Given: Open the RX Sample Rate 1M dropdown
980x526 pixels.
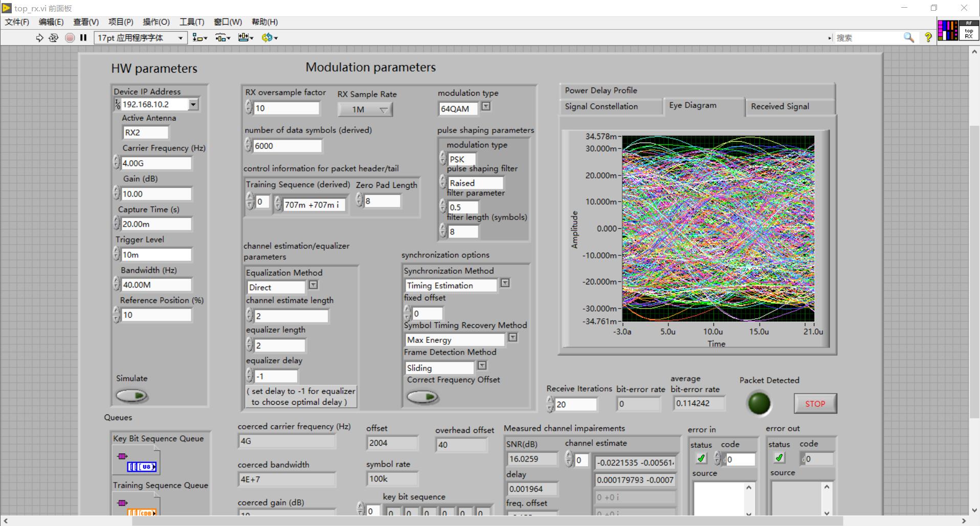Looking at the screenshot, I should 365,109.
